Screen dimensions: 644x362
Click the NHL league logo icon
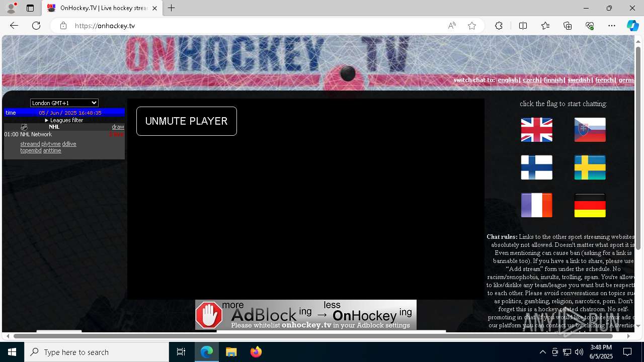pos(24,127)
